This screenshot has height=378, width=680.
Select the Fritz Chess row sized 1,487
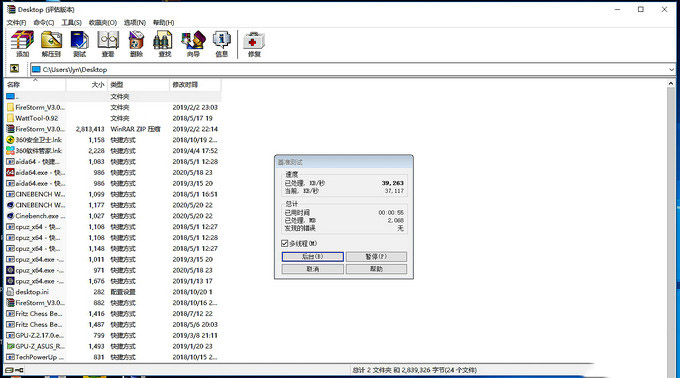click(113, 324)
